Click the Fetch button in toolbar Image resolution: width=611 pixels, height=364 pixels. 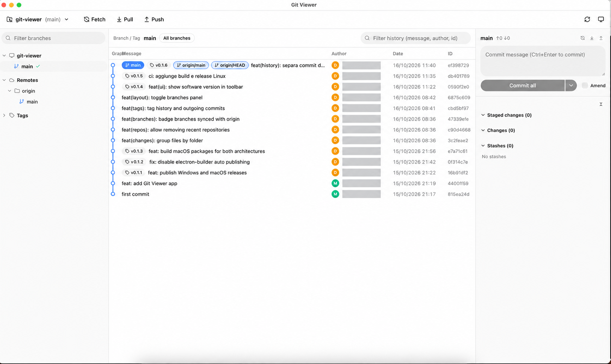94,19
